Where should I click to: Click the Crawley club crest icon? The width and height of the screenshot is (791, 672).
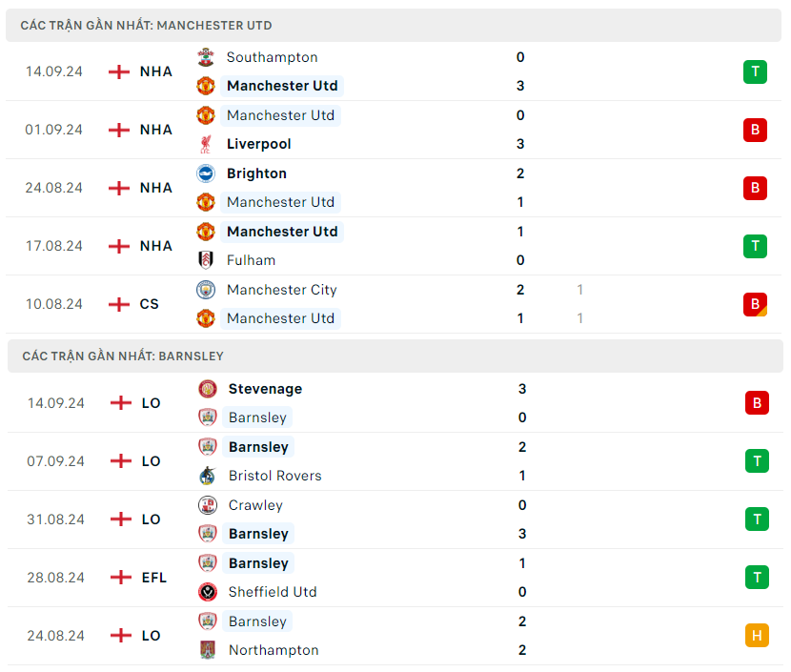tap(208, 505)
